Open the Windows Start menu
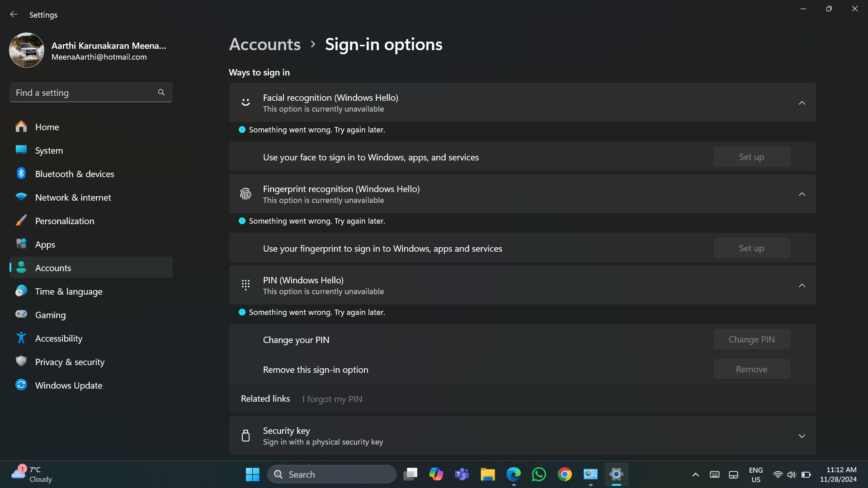The image size is (868, 488). pos(252,474)
